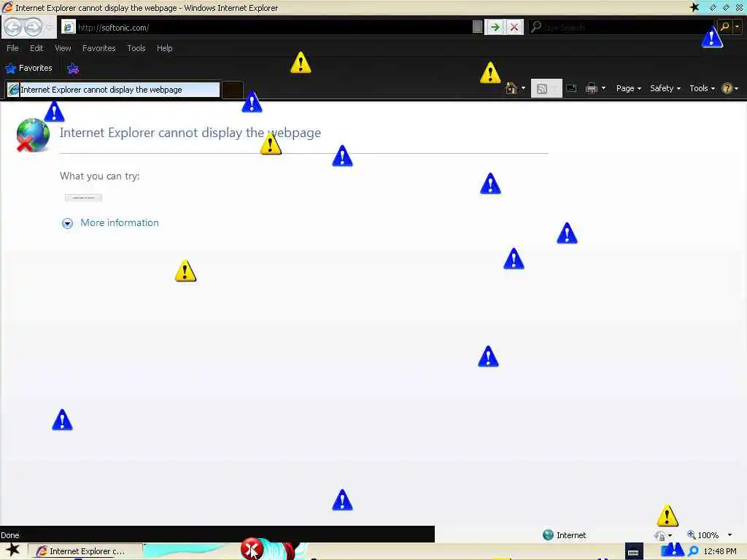The image size is (747, 560).
Task: Click the Help question mark icon
Action: pyautogui.click(x=727, y=88)
